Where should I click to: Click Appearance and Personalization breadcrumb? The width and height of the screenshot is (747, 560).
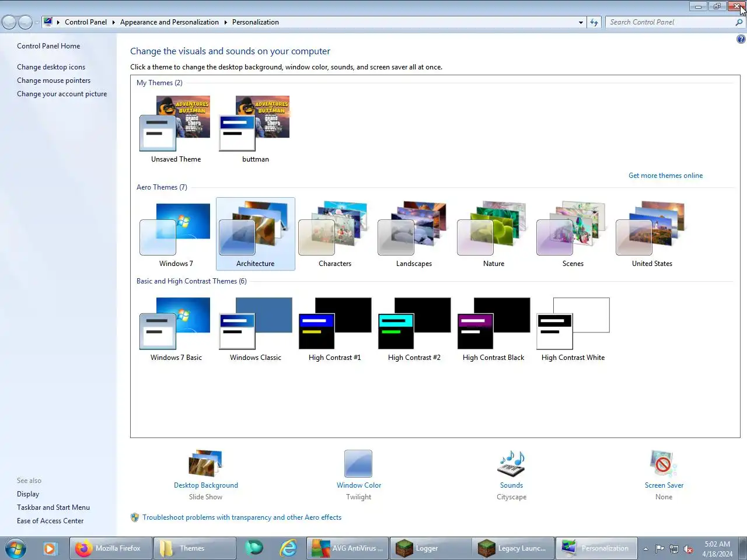[169, 22]
